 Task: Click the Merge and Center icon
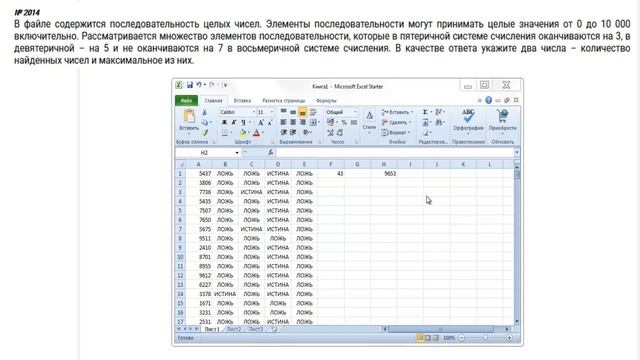(313, 122)
